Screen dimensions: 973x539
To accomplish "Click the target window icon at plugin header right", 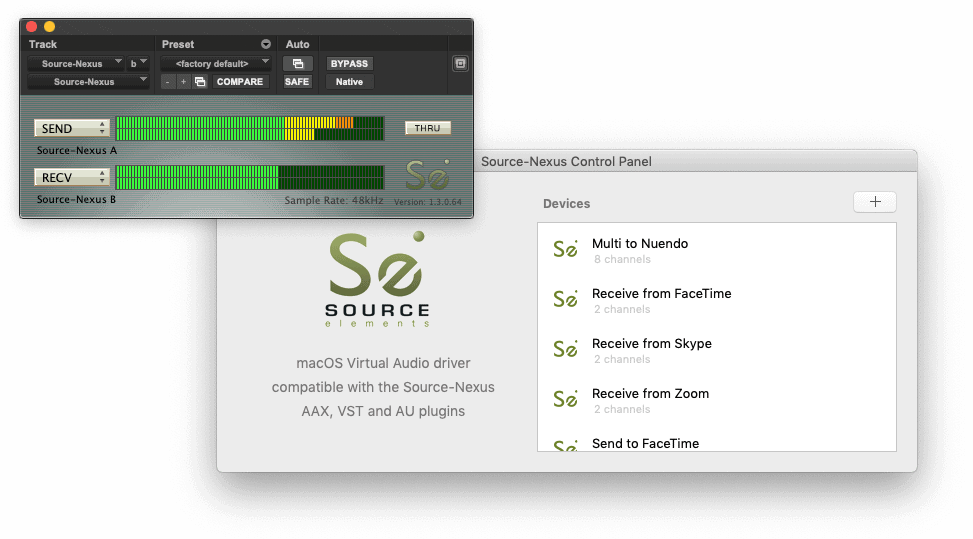I will [x=460, y=63].
